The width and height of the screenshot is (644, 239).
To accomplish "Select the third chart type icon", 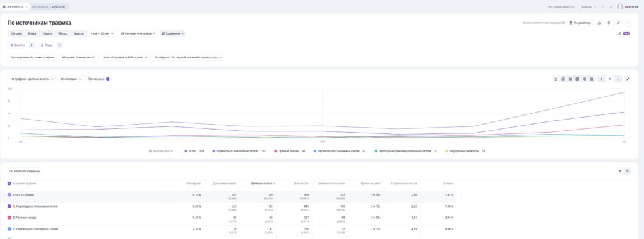I will point(570,79).
